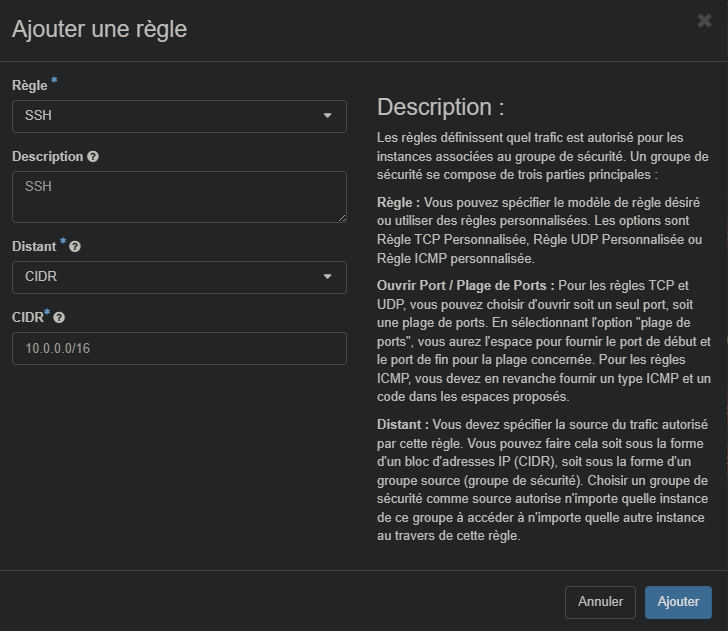The height and width of the screenshot is (631, 728).
Task: Click the CIDR field label
Action: 27,317
